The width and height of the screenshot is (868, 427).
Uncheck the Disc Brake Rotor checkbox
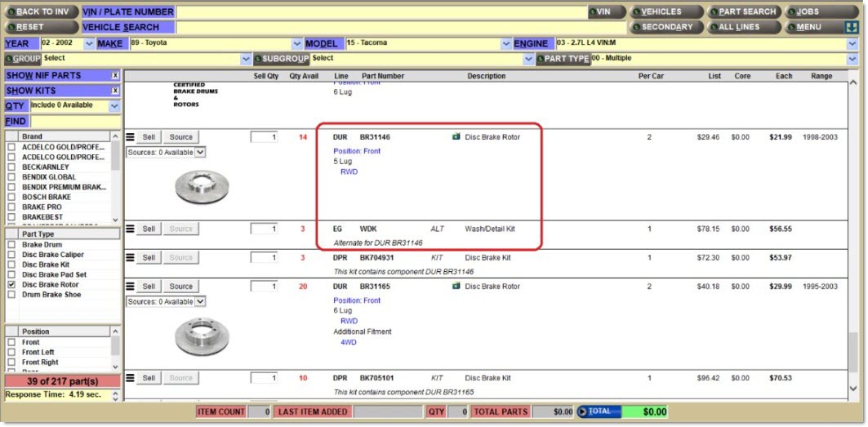pyautogui.click(x=11, y=285)
